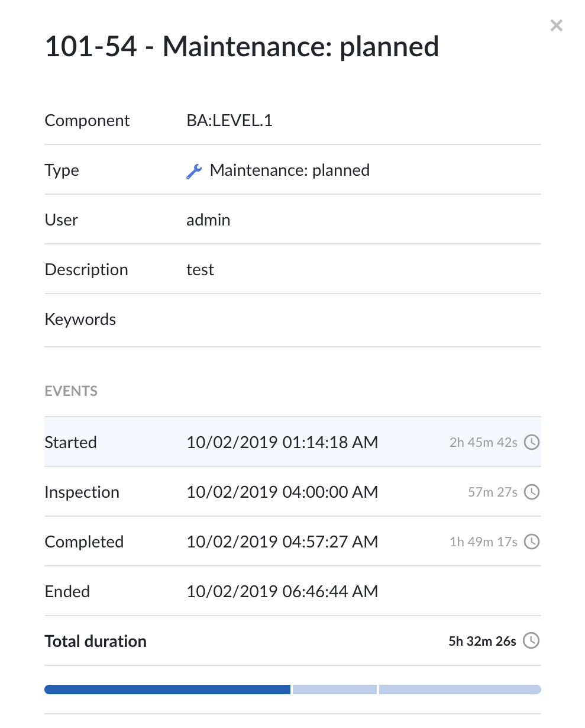This screenshot has width=585, height=728.
Task: Click the empty Keywords field
Action: [x=363, y=320]
